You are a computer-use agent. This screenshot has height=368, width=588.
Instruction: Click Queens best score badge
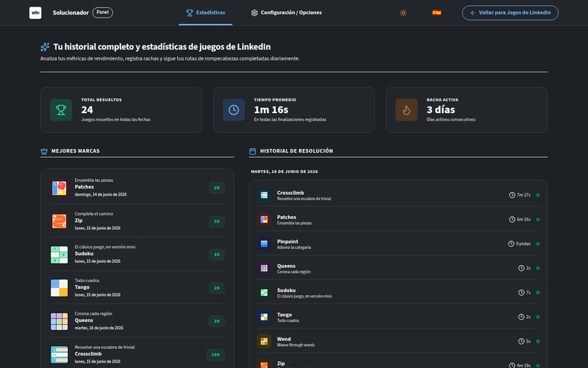tap(217, 321)
